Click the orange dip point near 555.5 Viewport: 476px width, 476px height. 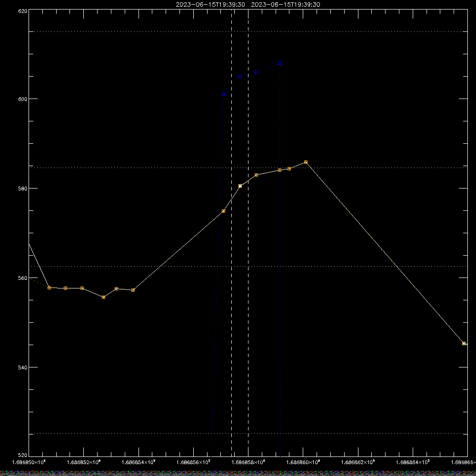[103, 297]
